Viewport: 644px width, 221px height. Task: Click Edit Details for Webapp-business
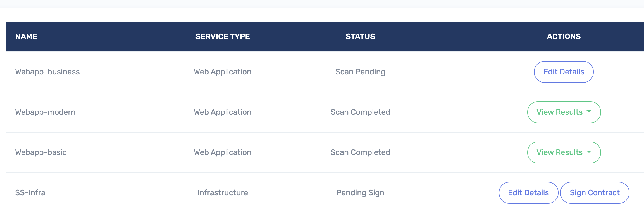coord(564,72)
